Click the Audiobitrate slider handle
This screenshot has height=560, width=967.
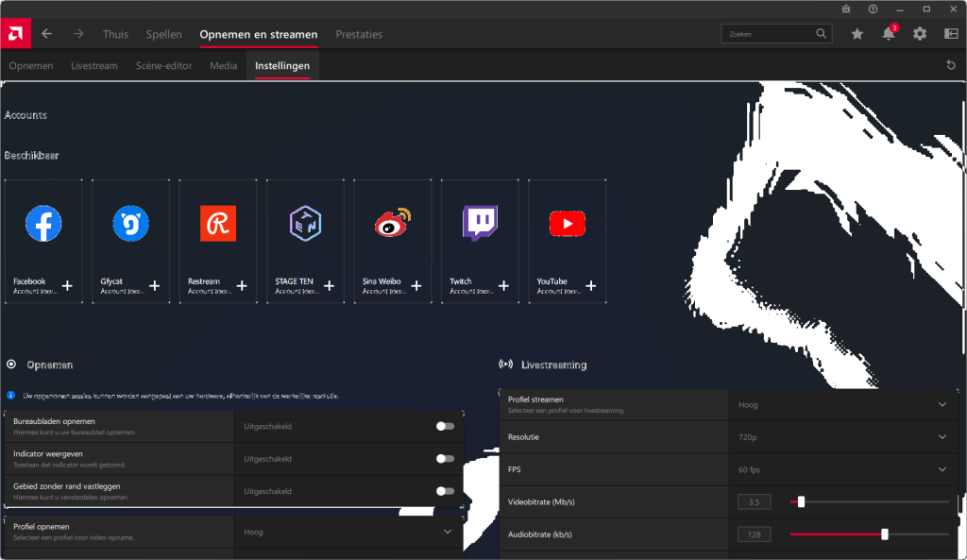click(x=884, y=535)
